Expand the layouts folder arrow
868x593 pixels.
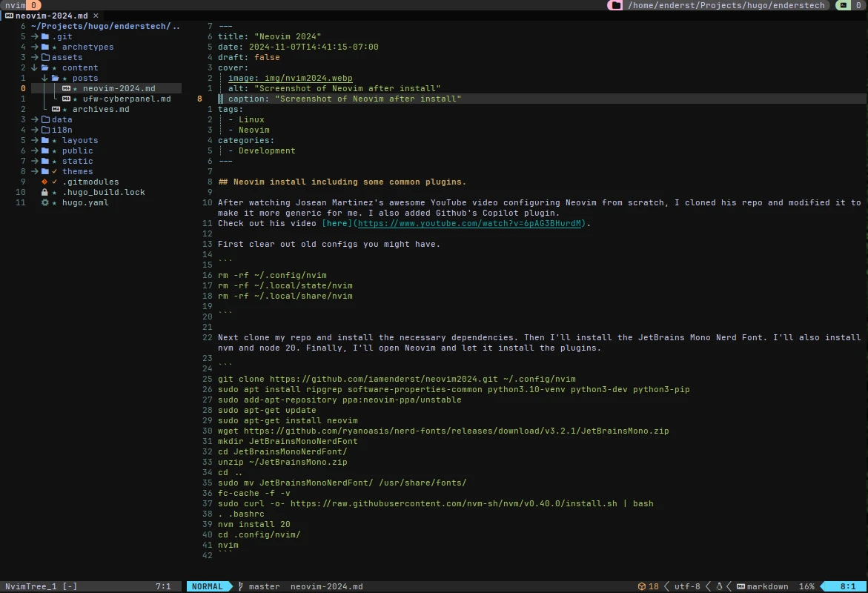(x=34, y=141)
